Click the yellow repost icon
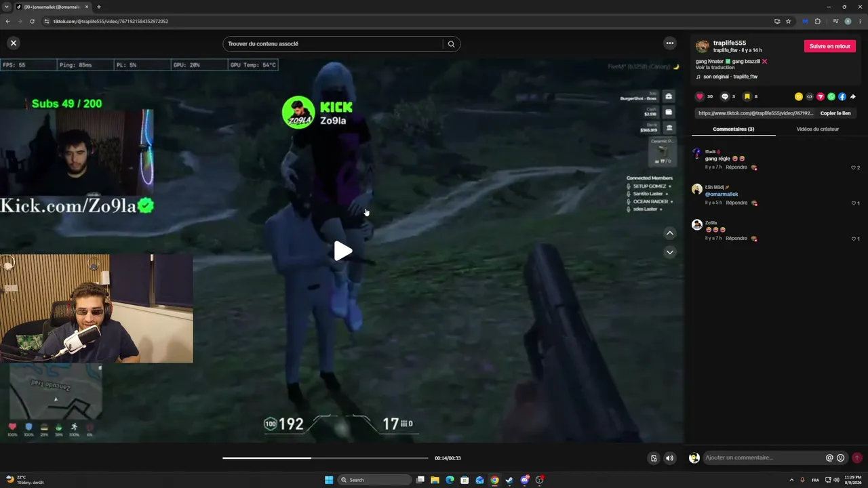The height and width of the screenshot is (488, 868). pos(799,97)
